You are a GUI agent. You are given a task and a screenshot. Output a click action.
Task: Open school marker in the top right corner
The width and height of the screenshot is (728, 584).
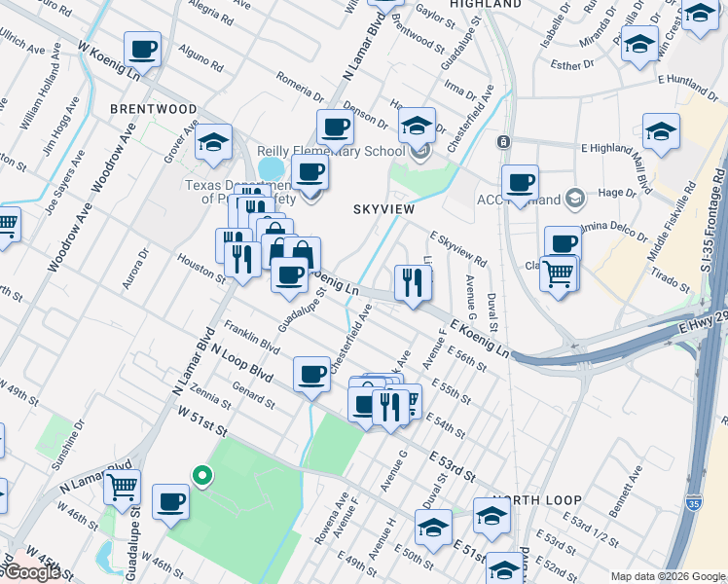(x=701, y=17)
